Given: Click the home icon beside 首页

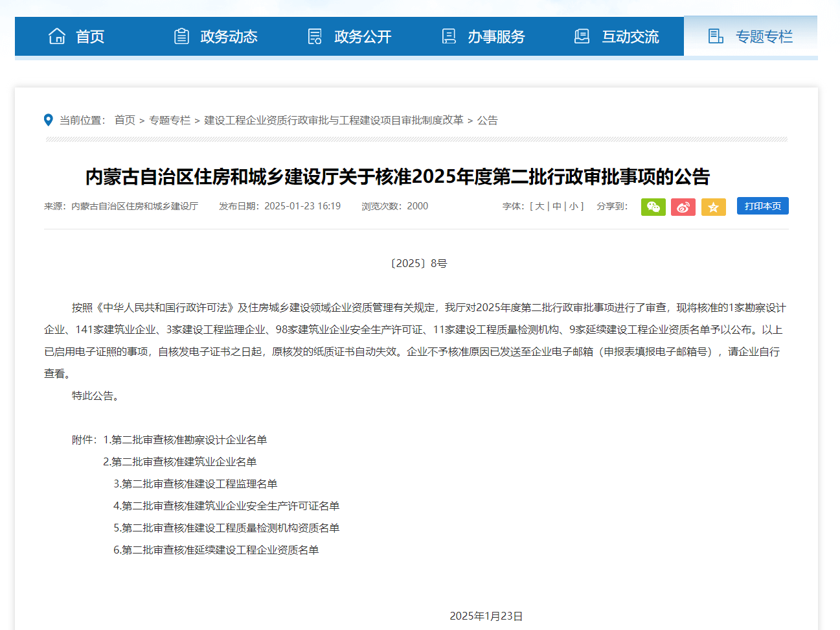Looking at the screenshot, I should [57, 36].
